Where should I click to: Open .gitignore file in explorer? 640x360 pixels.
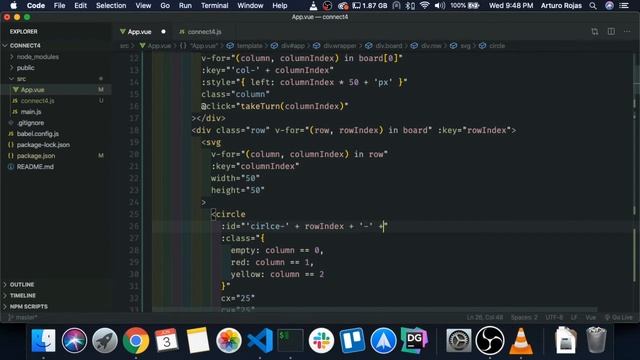pos(30,123)
